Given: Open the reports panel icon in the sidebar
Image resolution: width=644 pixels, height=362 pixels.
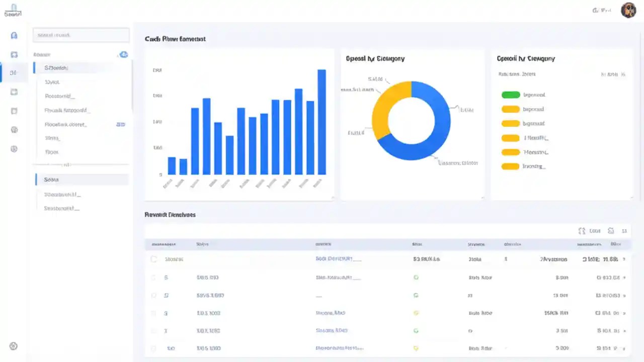Looking at the screenshot, I should pos(14,92).
